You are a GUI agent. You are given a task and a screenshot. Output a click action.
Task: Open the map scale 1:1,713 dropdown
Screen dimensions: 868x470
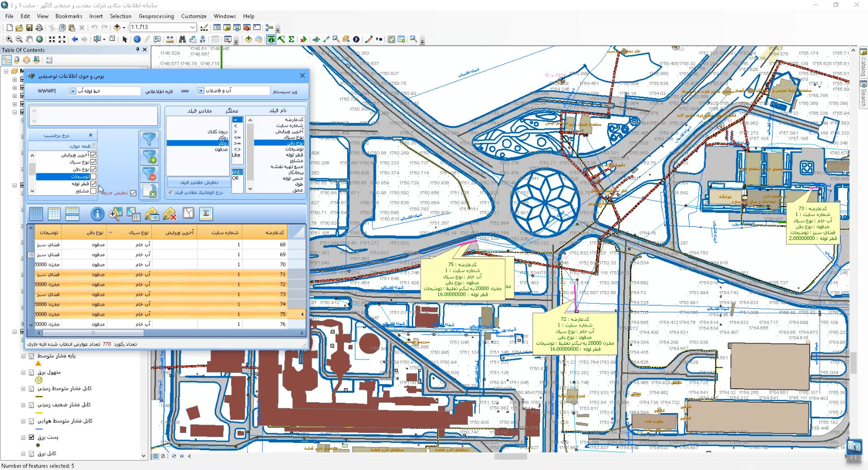point(192,27)
